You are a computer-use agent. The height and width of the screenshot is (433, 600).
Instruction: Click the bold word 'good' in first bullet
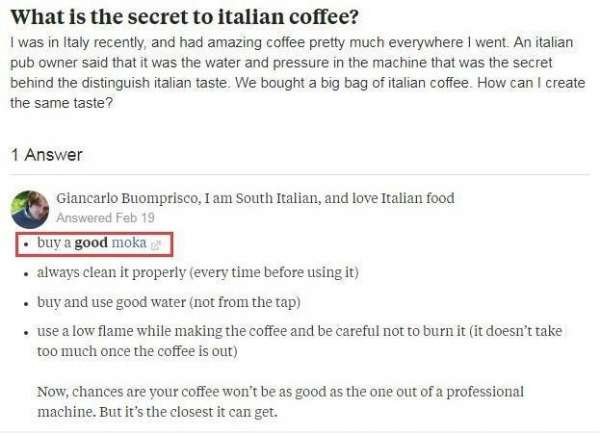pyautogui.click(x=91, y=243)
